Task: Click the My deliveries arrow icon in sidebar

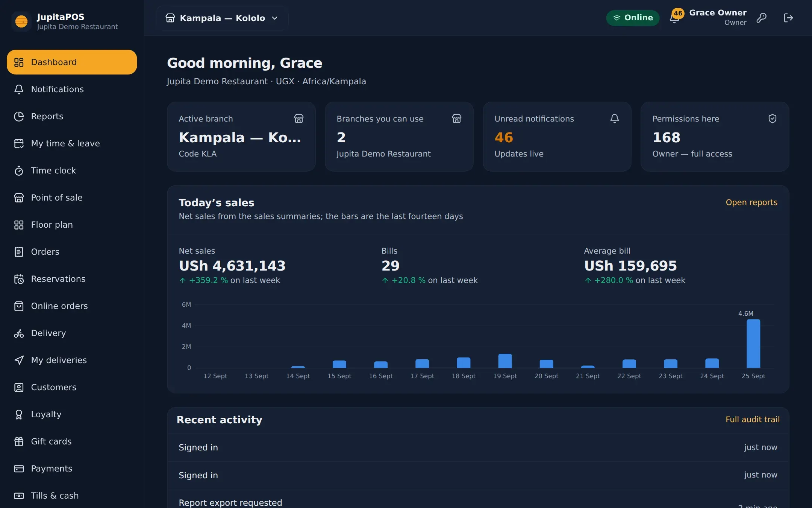Action: (19, 360)
